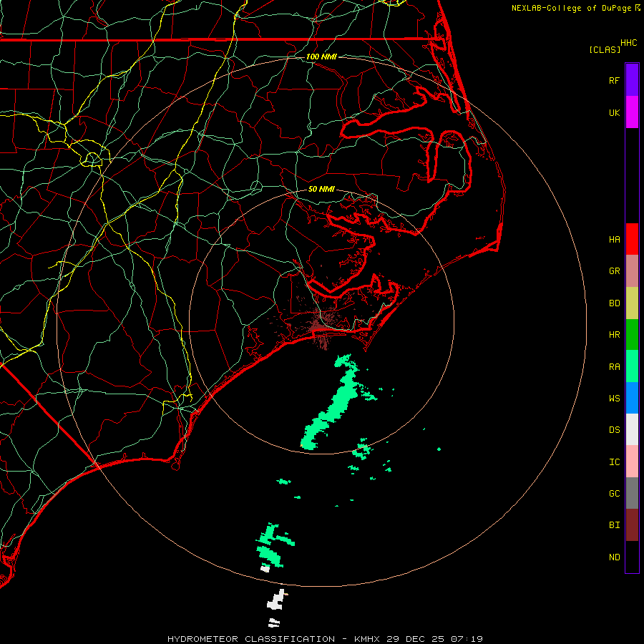Screen dimensions: 644x644
Task: Click the 100 NMI range ring label
Action: click(x=321, y=57)
